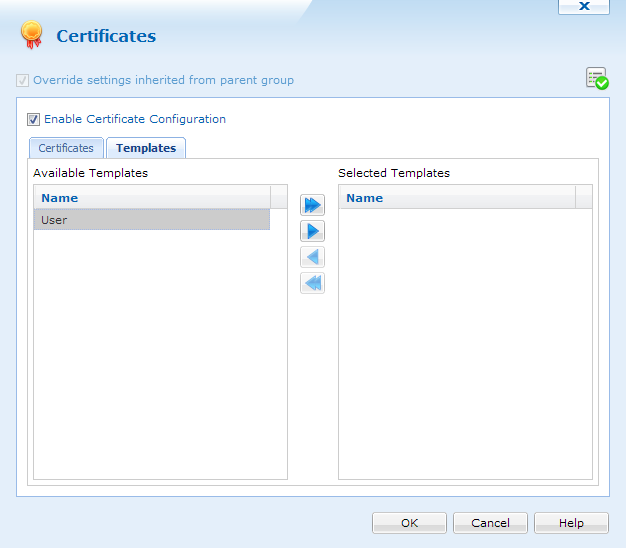The width and height of the screenshot is (626, 548).
Task: Open Help for this dialog
Action: click(x=571, y=523)
